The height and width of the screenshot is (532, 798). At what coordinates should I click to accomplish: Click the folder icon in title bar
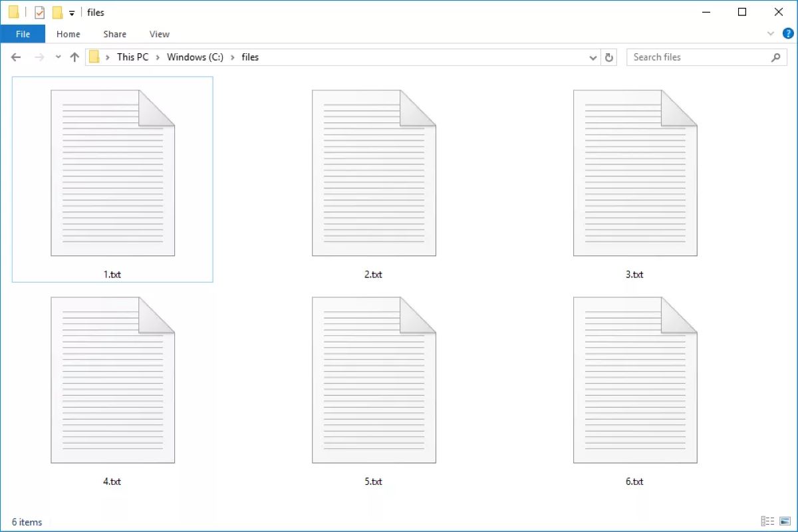tap(14, 12)
